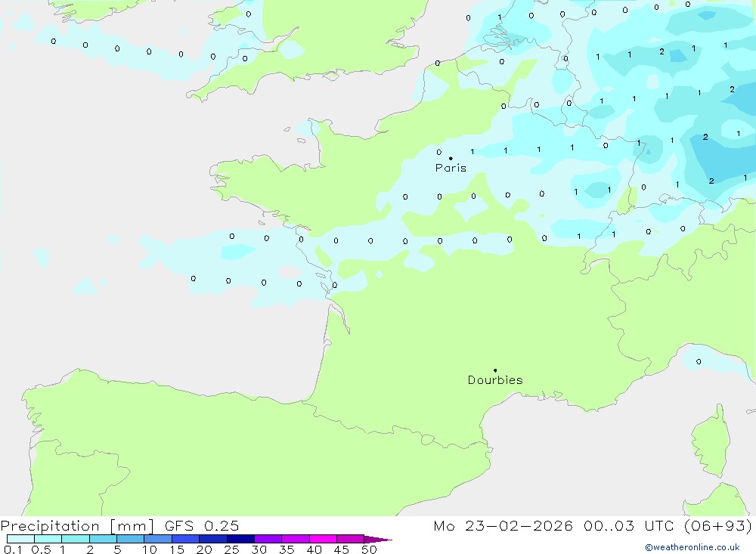Click the '35' legend value
The height and width of the screenshot is (554, 756).
287,549
